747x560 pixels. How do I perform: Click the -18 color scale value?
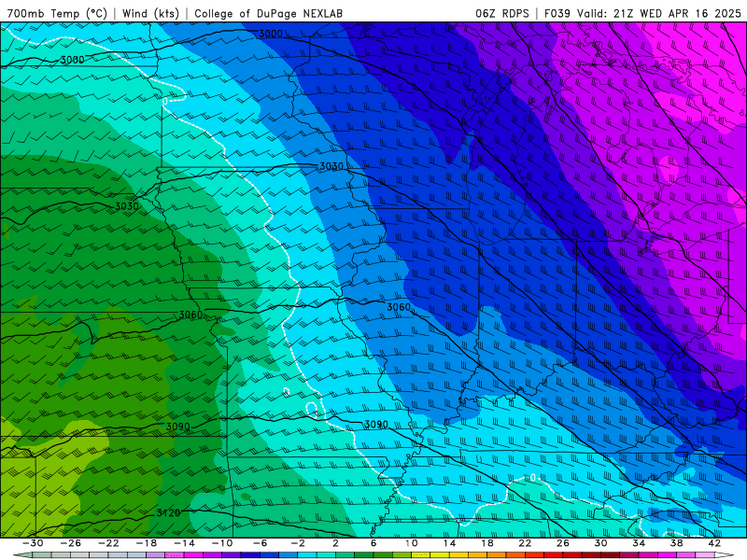coord(147,543)
